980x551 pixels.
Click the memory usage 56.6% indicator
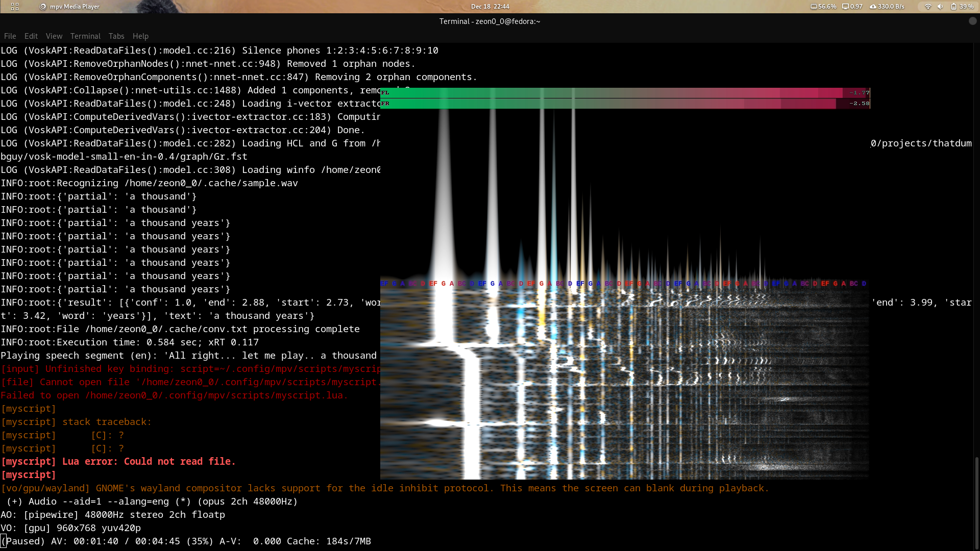(823, 7)
